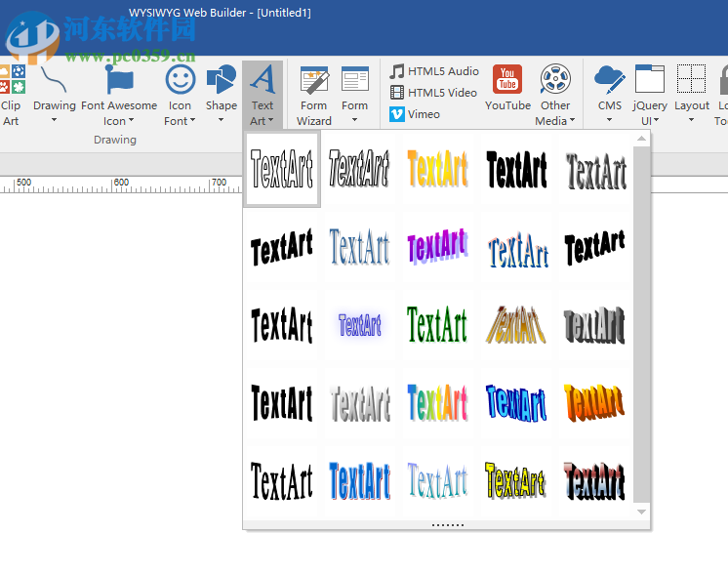Pick the black bold TextArt in fourth row's first column
The image size is (728, 575).
click(x=282, y=403)
